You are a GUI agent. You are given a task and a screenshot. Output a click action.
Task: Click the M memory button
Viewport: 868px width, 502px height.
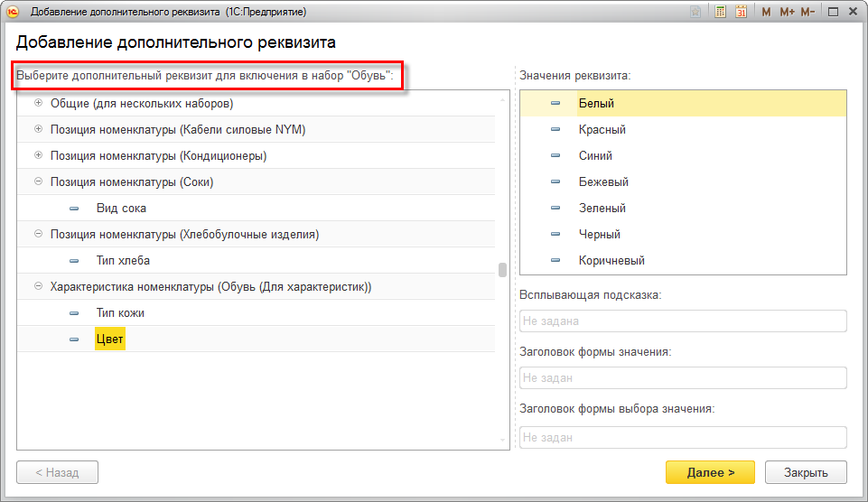[x=766, y=12]
